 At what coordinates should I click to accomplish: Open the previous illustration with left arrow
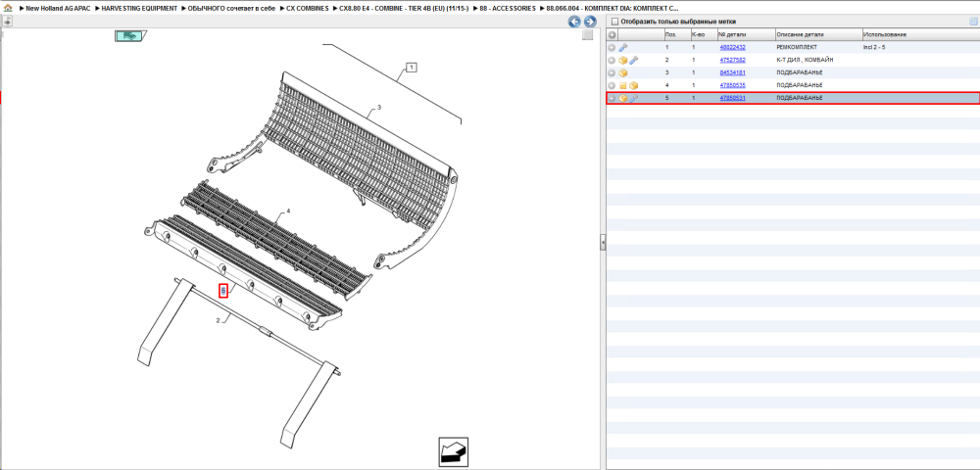tap(574, 22)
